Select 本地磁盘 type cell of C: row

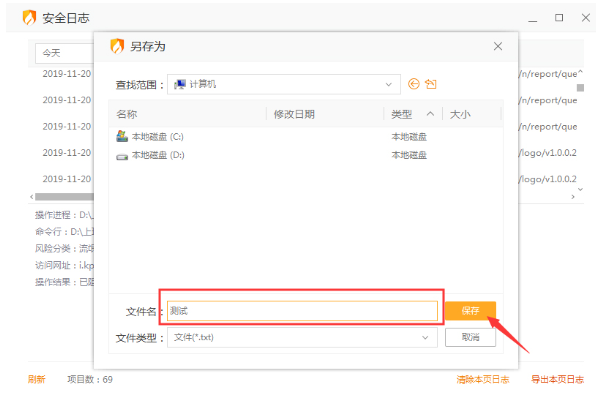coord(409,136)
